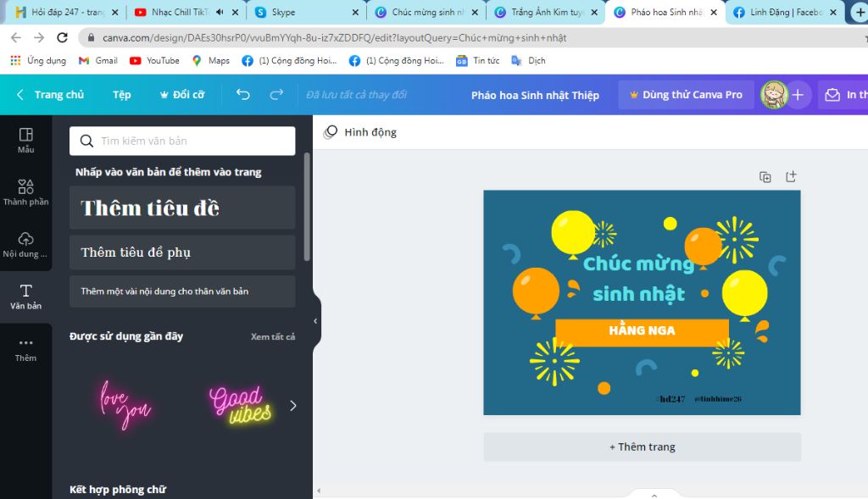The image size is (868, 499).
Task: Open a new browser tab
Action: 860,12
